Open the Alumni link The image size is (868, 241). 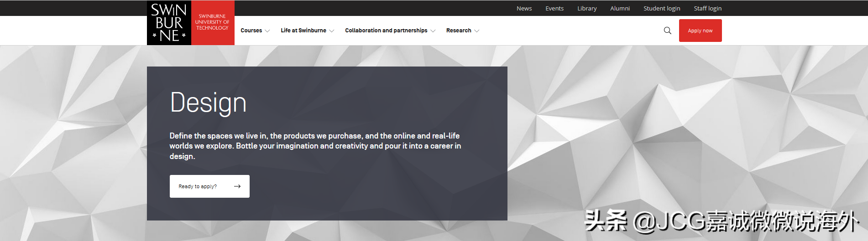pos(620,8)
